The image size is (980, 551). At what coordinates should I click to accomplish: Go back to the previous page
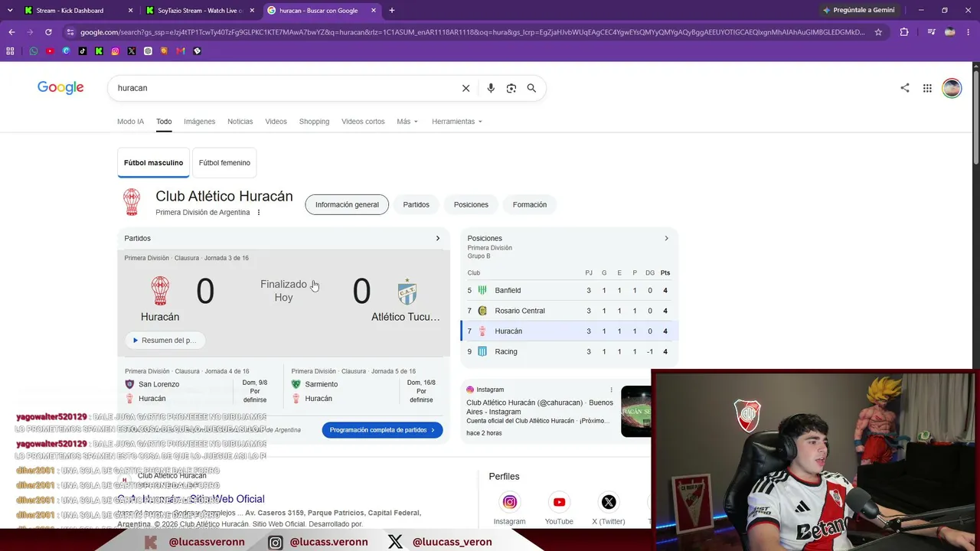click(11, 32)
